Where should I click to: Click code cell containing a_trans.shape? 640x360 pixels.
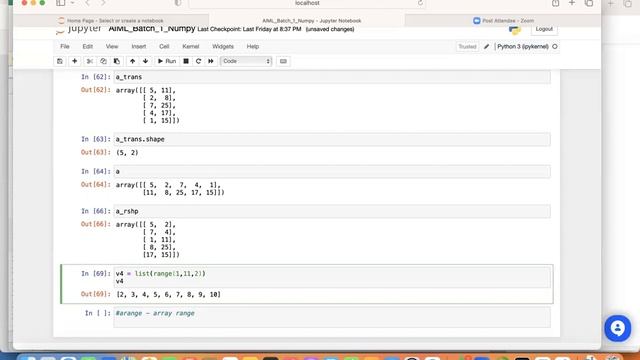coord(332,139)
